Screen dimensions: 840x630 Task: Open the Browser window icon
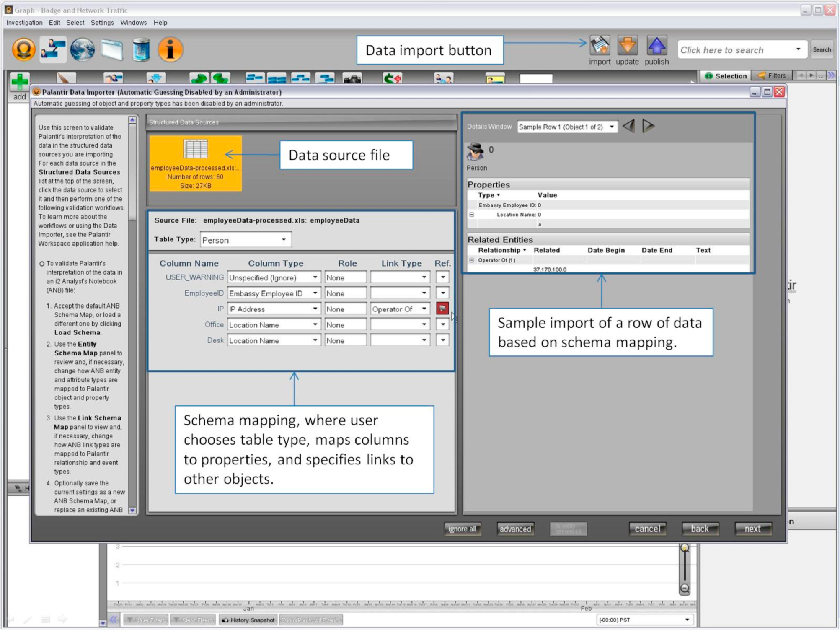click(x=112, y=49)
